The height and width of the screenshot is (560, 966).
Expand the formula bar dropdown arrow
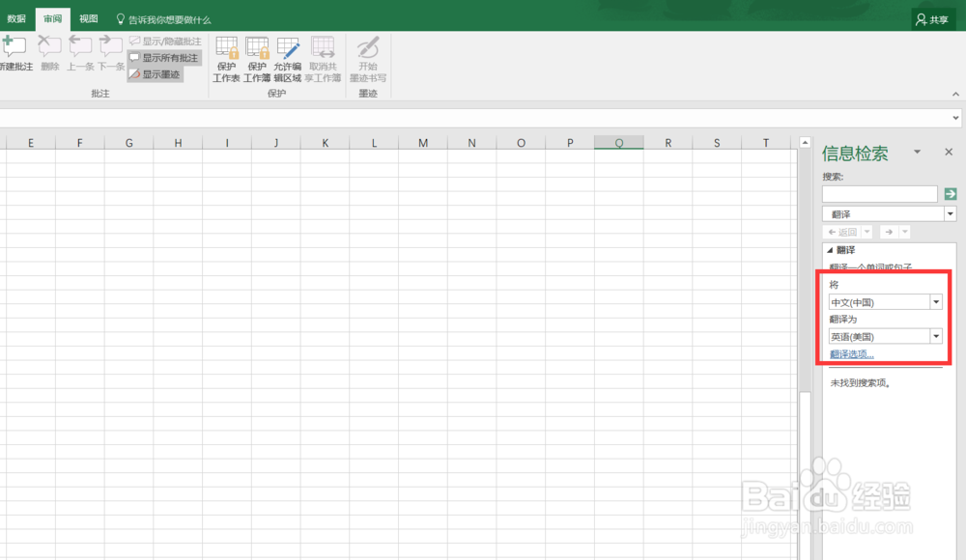pos(955,118)
